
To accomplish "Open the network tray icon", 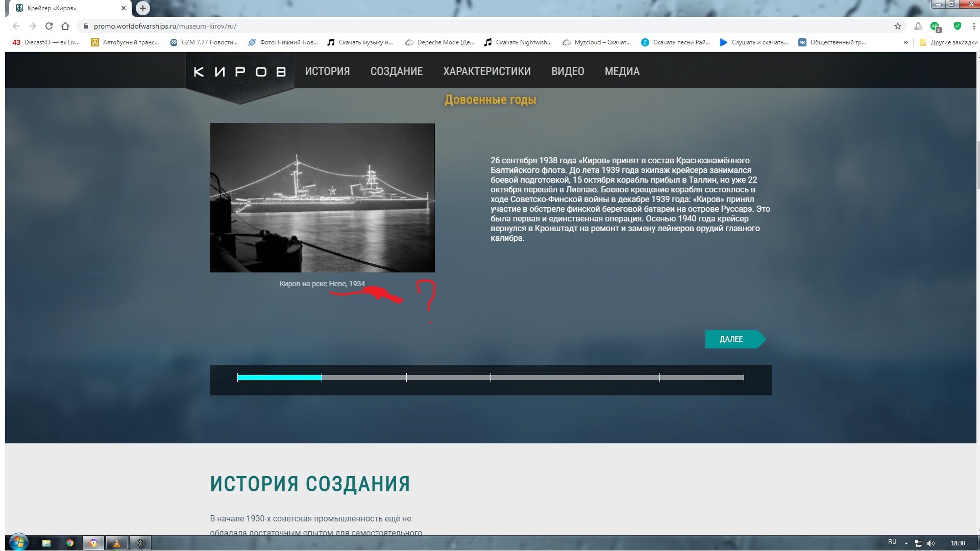I will (919, 543).
